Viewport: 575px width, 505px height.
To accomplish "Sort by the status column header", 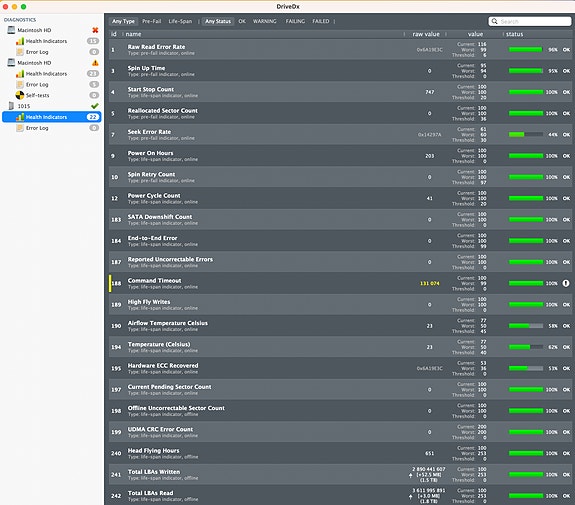I will coord(514,34).
